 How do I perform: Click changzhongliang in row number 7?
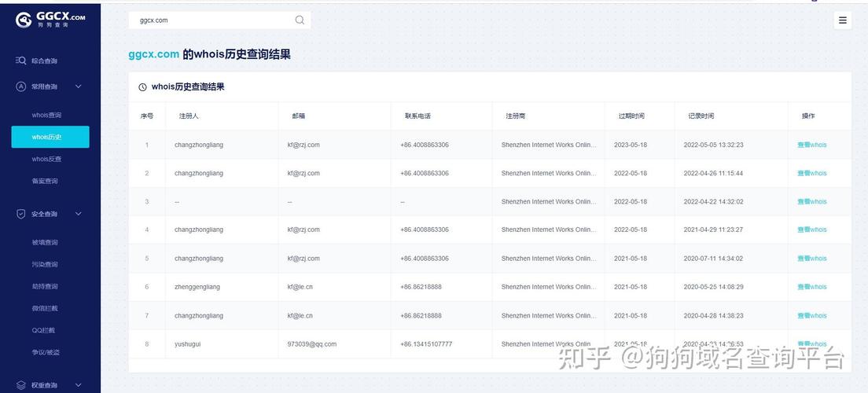pyautogui.click(x=199, y=315)
